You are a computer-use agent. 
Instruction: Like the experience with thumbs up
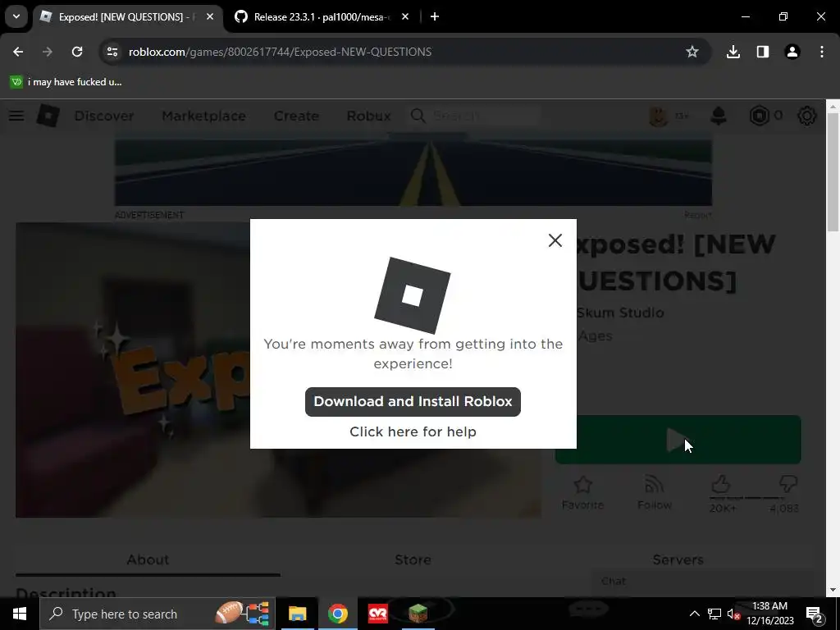[721, 485]
